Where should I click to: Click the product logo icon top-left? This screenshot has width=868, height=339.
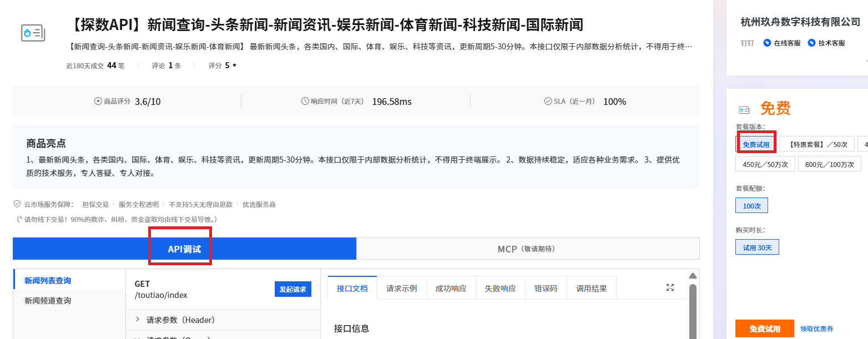pos(33,32)
